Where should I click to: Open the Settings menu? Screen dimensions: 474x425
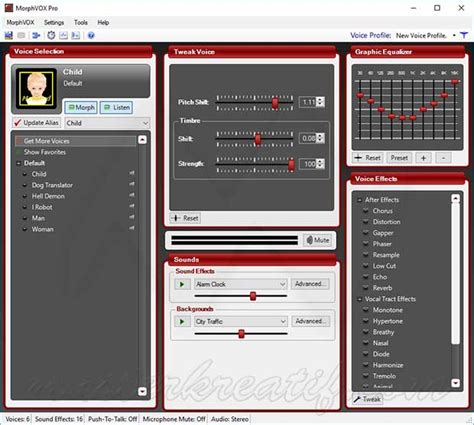click(54, 23)
